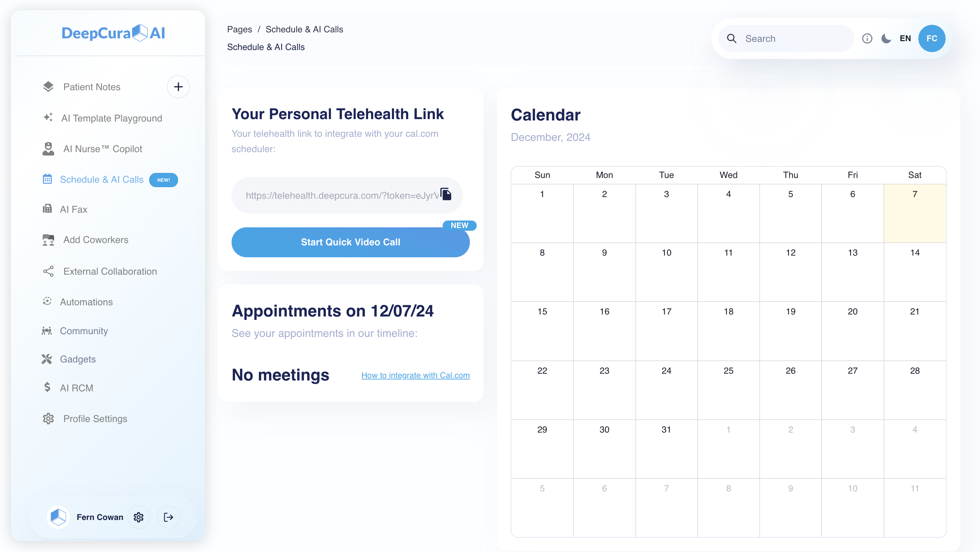980x552 pixels.
Task: Open How to integrate with Cal.com link
Action: click(415, 375)
